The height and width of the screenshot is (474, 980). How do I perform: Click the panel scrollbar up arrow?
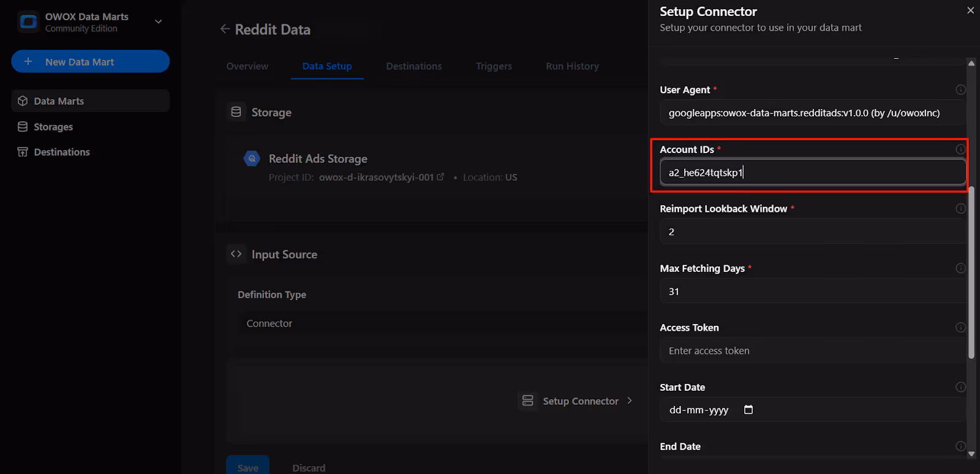[x=971, y=63]
